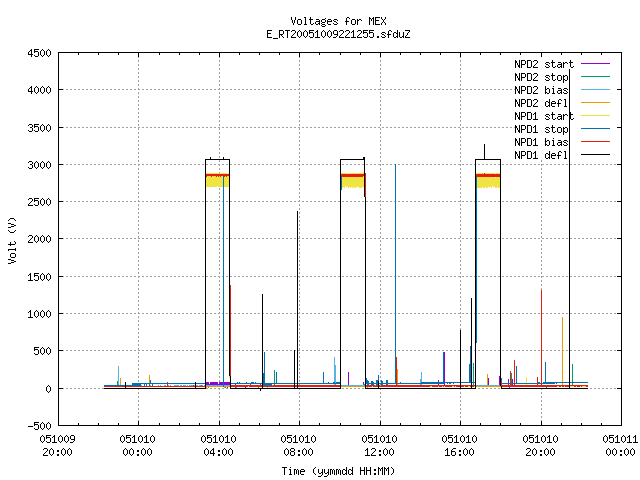Screen dimensions: 640x480
Task: Click the 051010 00:00 x-axis label
Action: coord(138,446)
